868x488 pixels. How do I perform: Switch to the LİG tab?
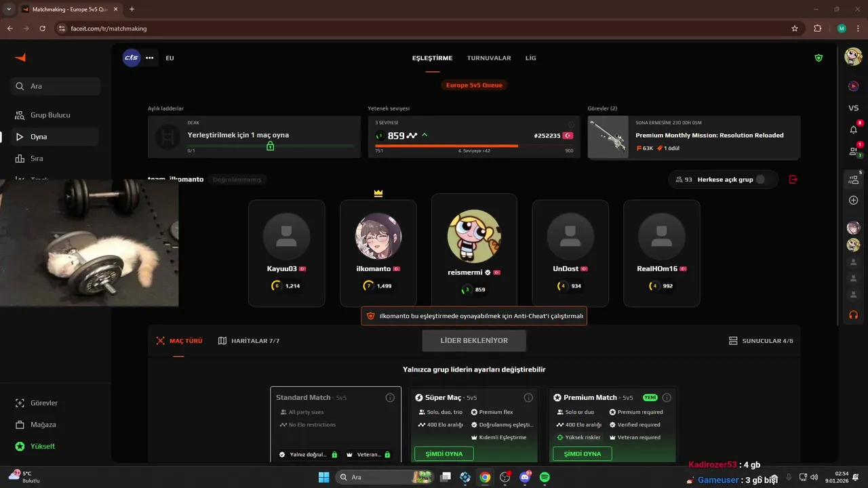click(x=530, y=58)
